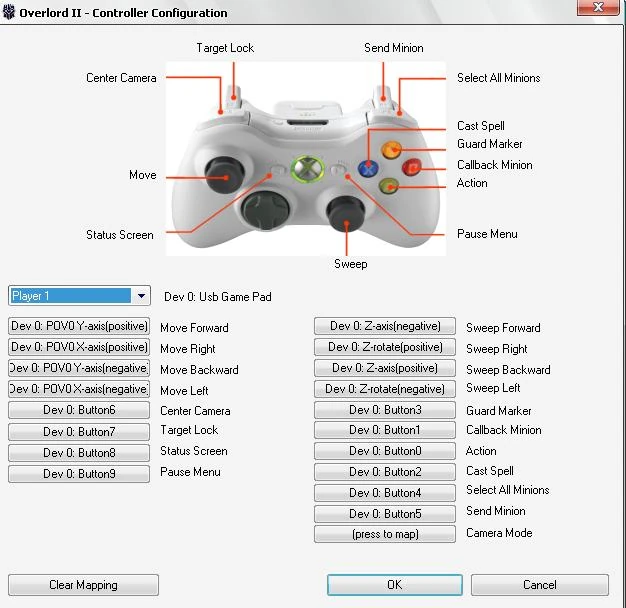Click the 'Target Lock' label above controller

(x=225, y=48)
